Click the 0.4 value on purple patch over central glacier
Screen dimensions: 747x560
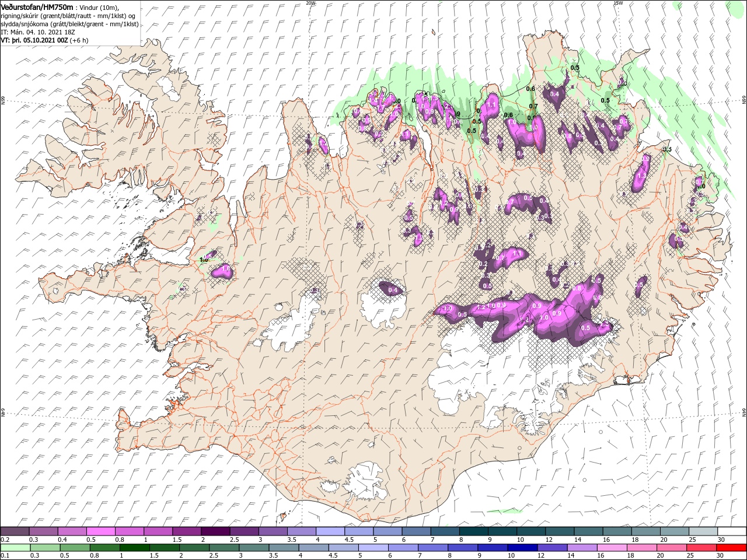pos(393,290)
